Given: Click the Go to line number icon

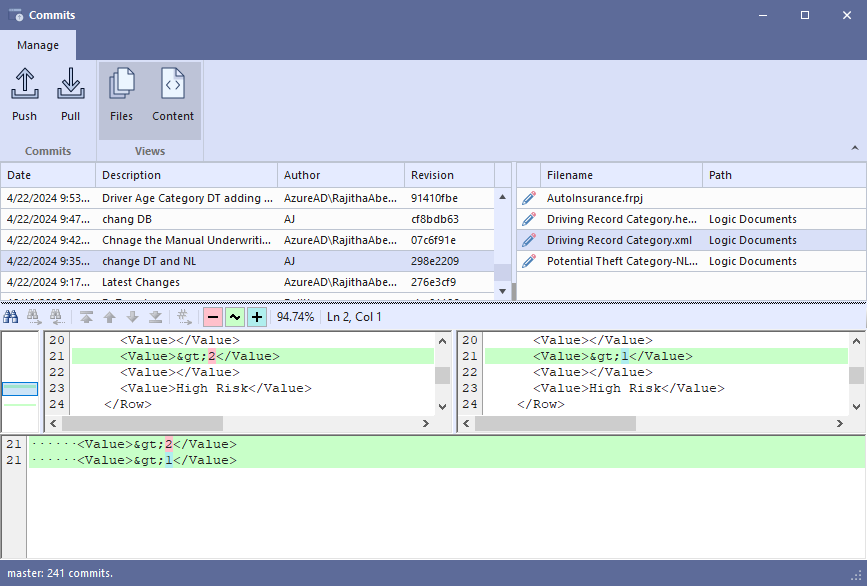Looking at the screenshot, I should (x=184, y=317).
